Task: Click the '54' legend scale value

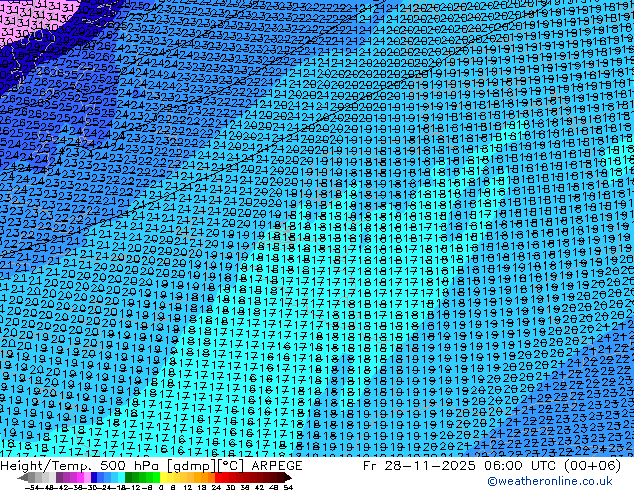Action: [x=288, y=487]
